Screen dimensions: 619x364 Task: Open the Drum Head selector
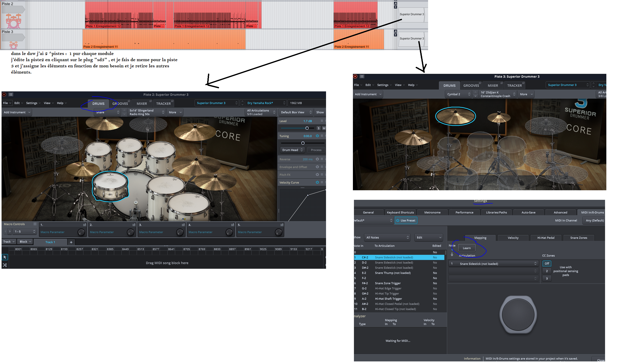point(292,150)
